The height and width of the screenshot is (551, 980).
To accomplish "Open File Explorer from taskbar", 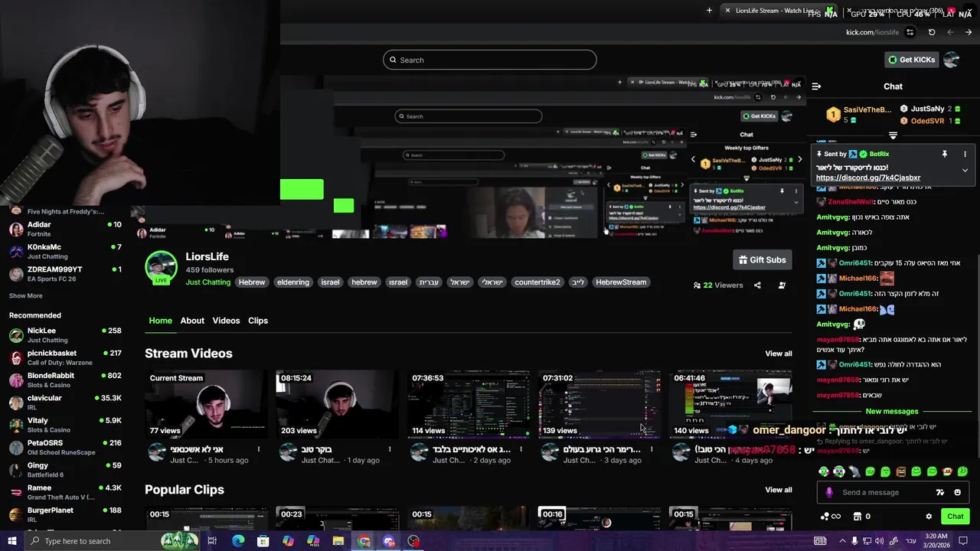I will tap(338, 541).
